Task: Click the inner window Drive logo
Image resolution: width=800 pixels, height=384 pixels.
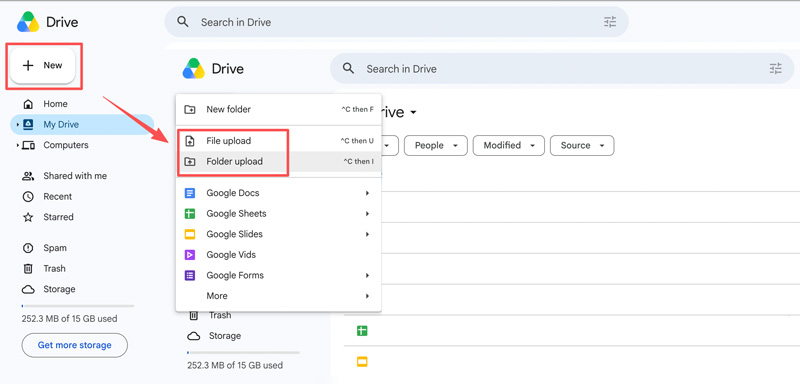Action: pyautogui.click(x=194, y=69)
